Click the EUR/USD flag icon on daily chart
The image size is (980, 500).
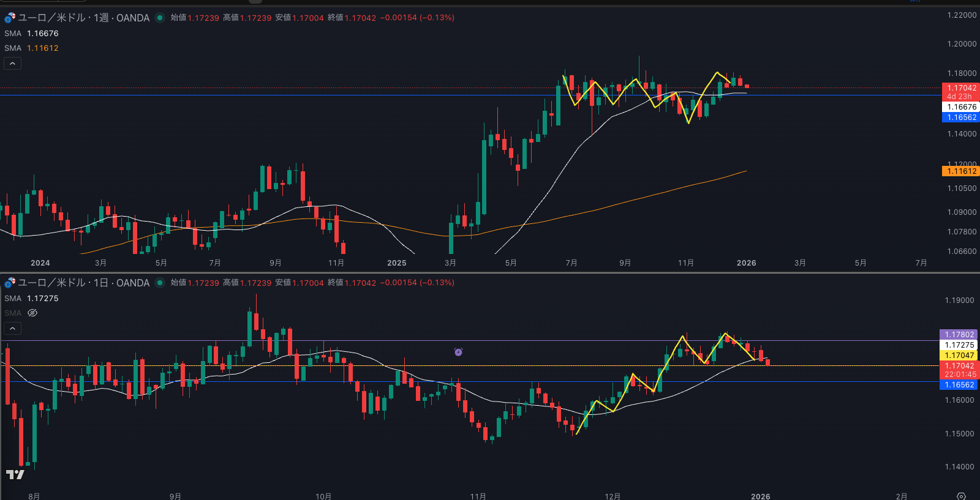tap(10, 283)
